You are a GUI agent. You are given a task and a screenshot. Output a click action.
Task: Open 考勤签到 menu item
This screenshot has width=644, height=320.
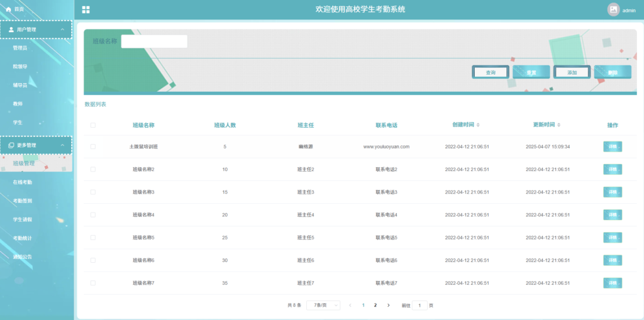[23, 201]
